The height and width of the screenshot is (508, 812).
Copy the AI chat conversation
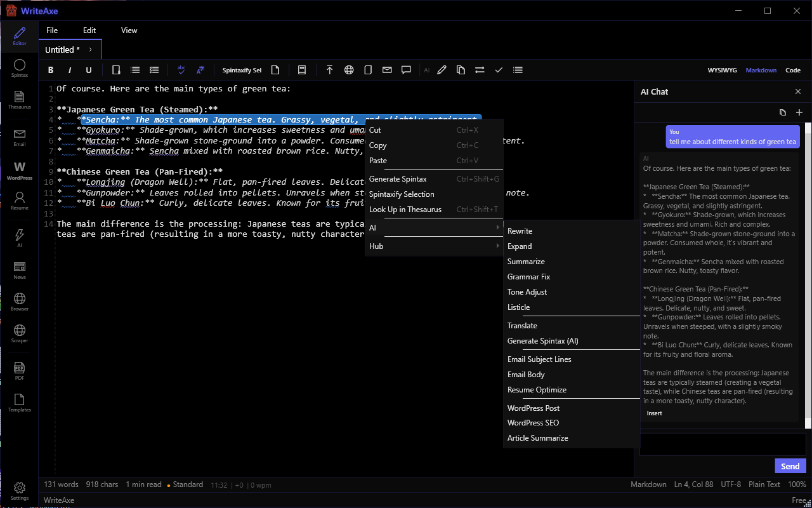783,112
